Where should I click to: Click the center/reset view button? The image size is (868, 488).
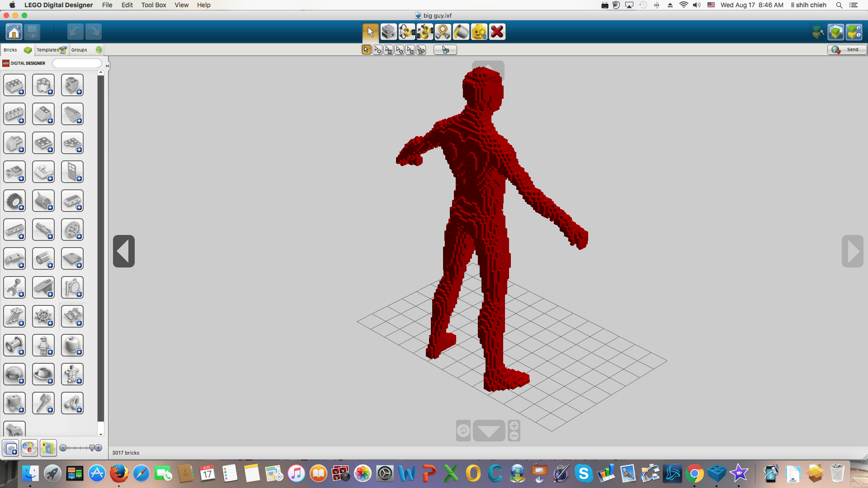point(463,430)
